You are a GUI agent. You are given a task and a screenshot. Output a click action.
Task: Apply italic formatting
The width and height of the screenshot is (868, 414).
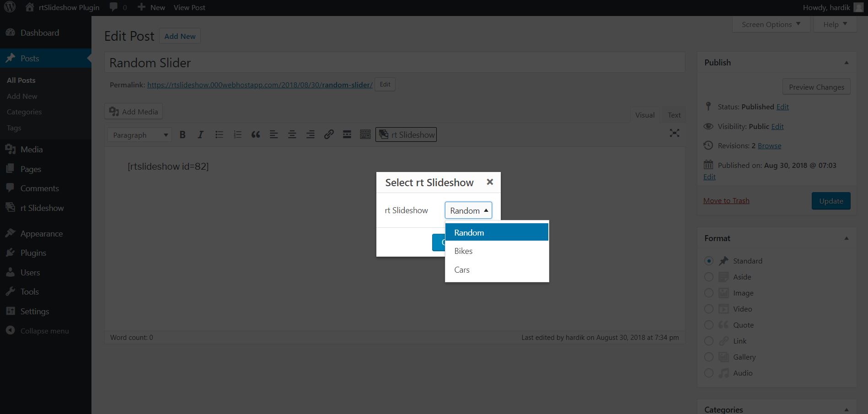tap(200, 134)
